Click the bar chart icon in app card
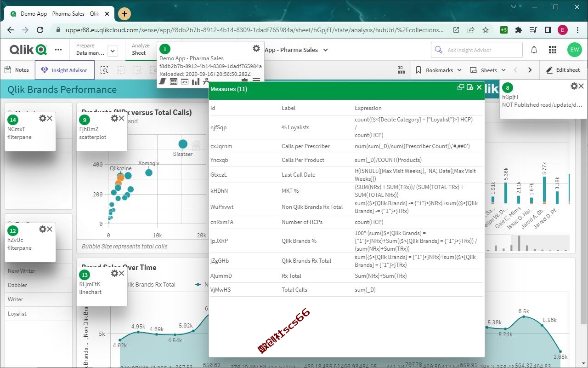Image resolution: width=588 pixels, height=368 pixels. pos(196,81)
